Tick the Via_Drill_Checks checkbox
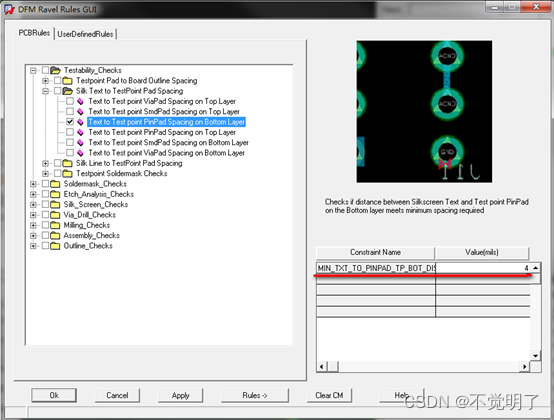The height and width of the screenshot is (420, 554). pyautogui.click(x=45, y=215)
